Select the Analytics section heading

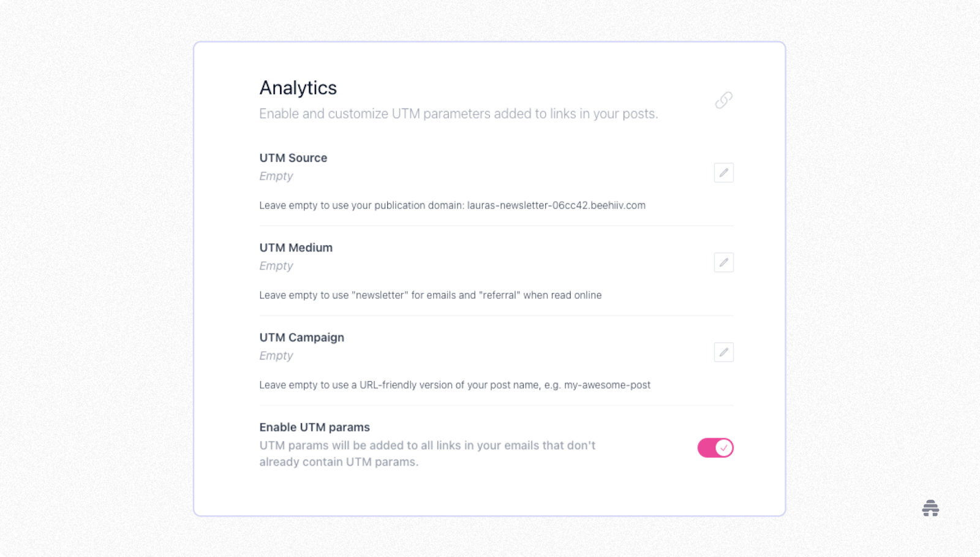point(298,88)
